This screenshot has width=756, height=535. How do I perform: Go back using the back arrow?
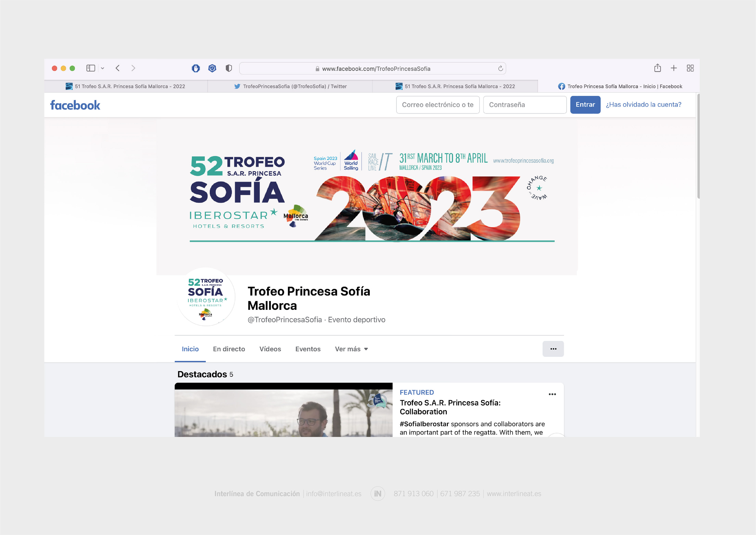[x=118, y=68]
